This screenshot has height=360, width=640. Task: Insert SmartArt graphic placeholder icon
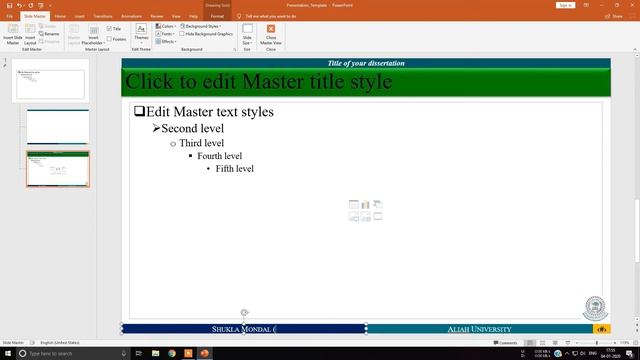click(x=378, y=204)
